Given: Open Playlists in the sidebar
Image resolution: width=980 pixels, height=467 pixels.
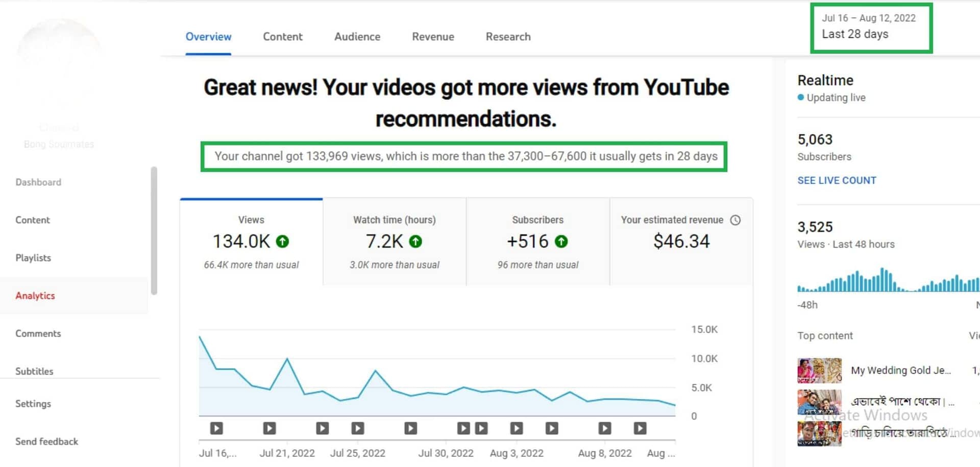Looking at the screenshot, I should point(33,258).
